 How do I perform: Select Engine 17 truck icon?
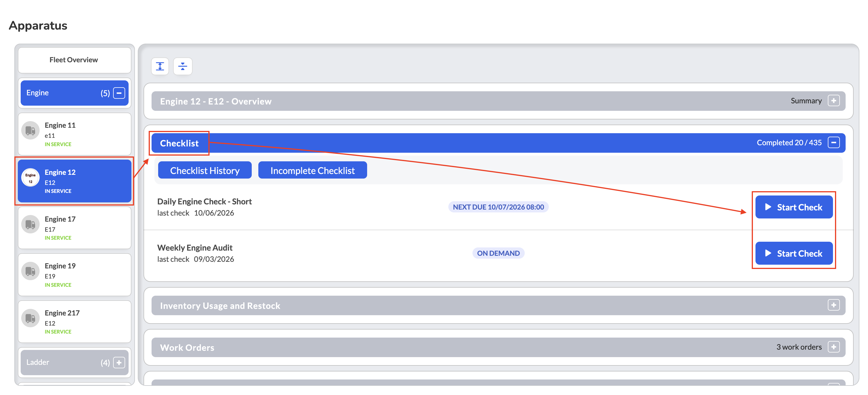pyautogui.click(x=30, y=224)
